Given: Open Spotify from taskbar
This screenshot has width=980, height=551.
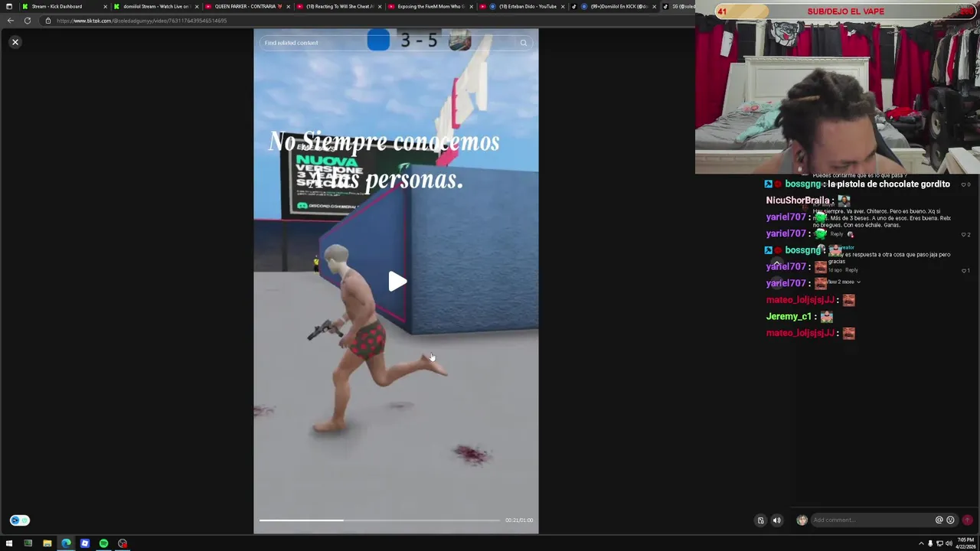Looking at the screenshot, I should pos(103,543).
